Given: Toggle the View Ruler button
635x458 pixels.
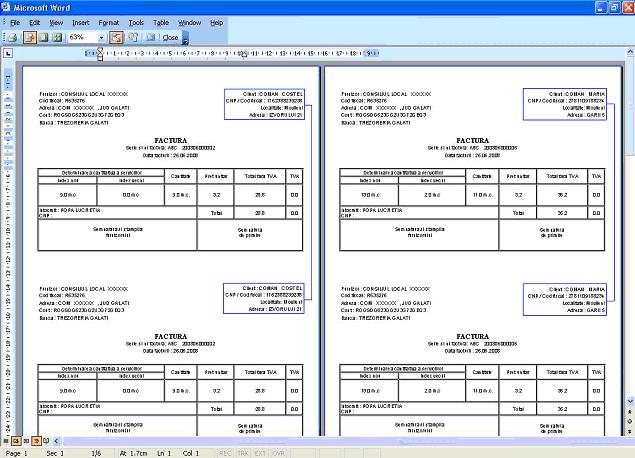Looking at the screenshot, I should coord(117,37).
